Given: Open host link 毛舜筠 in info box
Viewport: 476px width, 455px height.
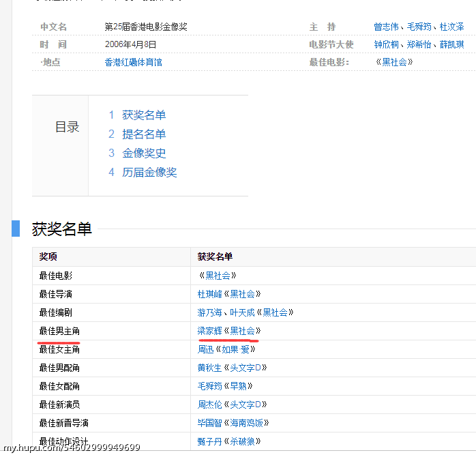Looking at the screenshot, I should [419, 27].
